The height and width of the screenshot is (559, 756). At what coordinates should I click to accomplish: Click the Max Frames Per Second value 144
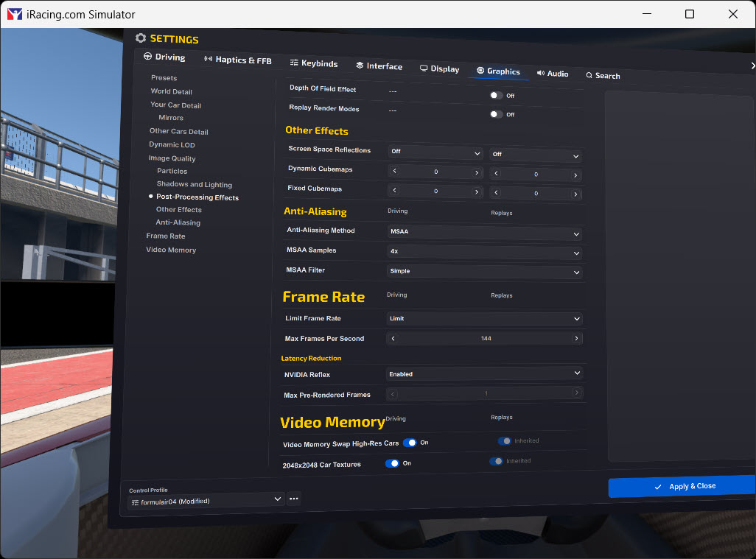[486, 338]
